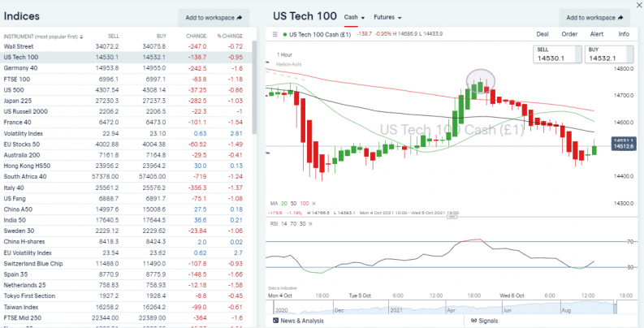Select the Germany 40 row

pyautogui.click(x=124, y=68)
